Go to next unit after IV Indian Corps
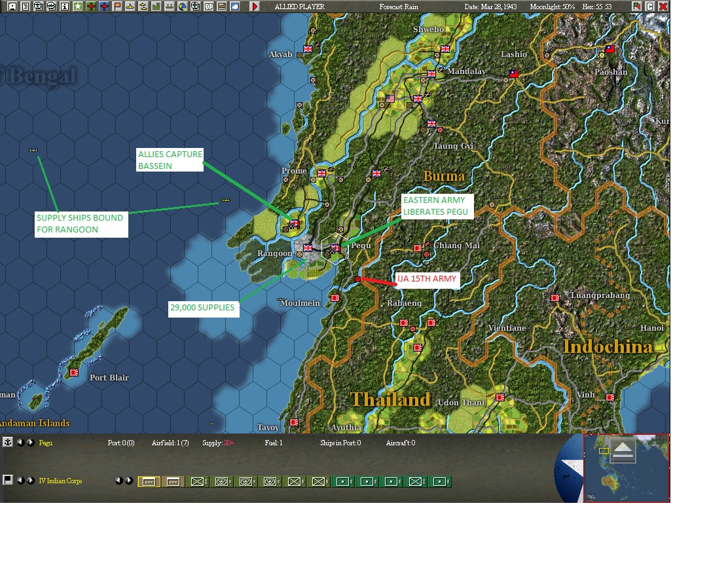Screen dimensions: 709x588 click(x=31, y=481)
